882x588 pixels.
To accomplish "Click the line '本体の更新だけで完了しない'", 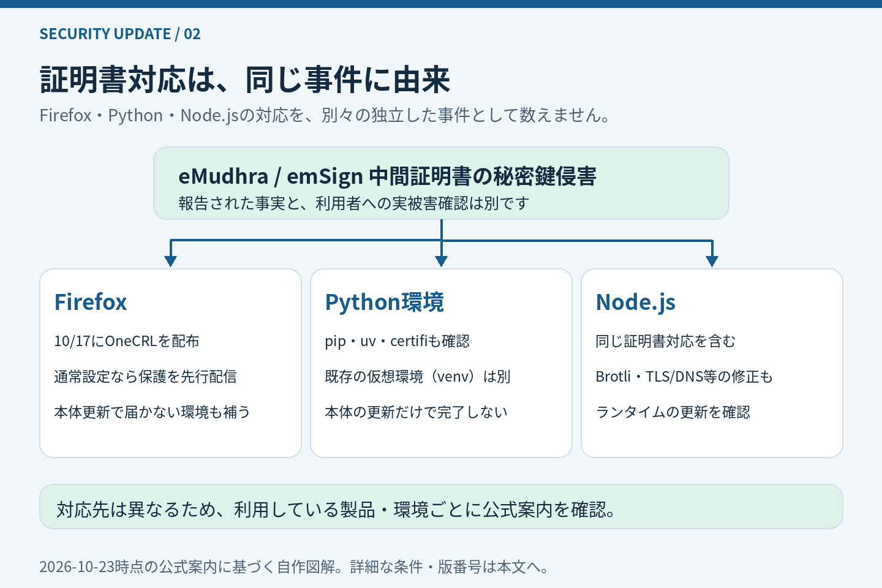I will [x=417, y=412].
